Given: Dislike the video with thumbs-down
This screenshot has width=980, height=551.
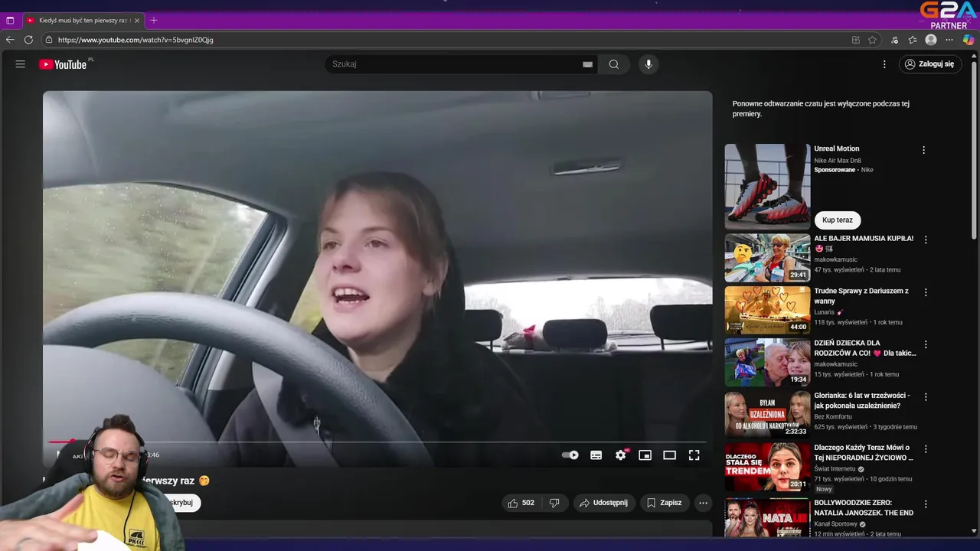Looking at the screenshot, I should tap(554, 503).
